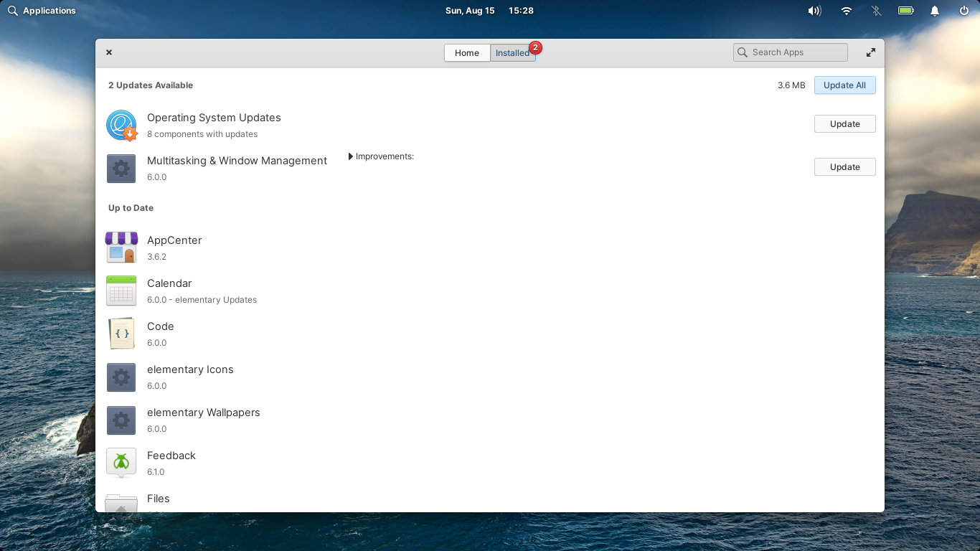The image size is (980, 551).
Task: Open the Applications menu
Action: pos(42,11)
